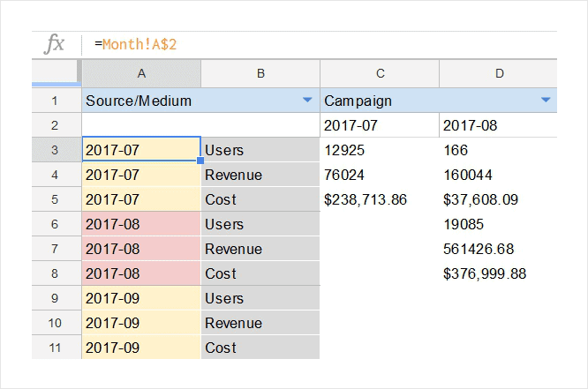This screenshot has width=588, height=389.
Task: Open the Campaign filter dropdown arrow
Action: 546,101
